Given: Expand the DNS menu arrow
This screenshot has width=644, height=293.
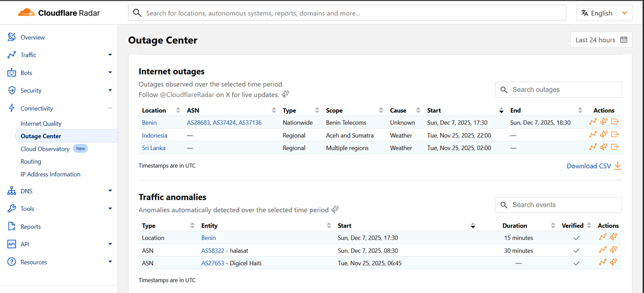Looking at the screenshot, I should point(110,191).
